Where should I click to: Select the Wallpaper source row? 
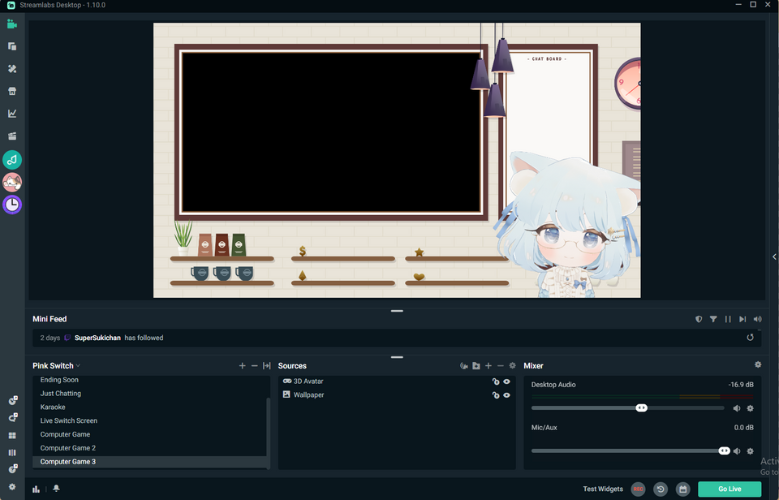click(x=396, y=395)
